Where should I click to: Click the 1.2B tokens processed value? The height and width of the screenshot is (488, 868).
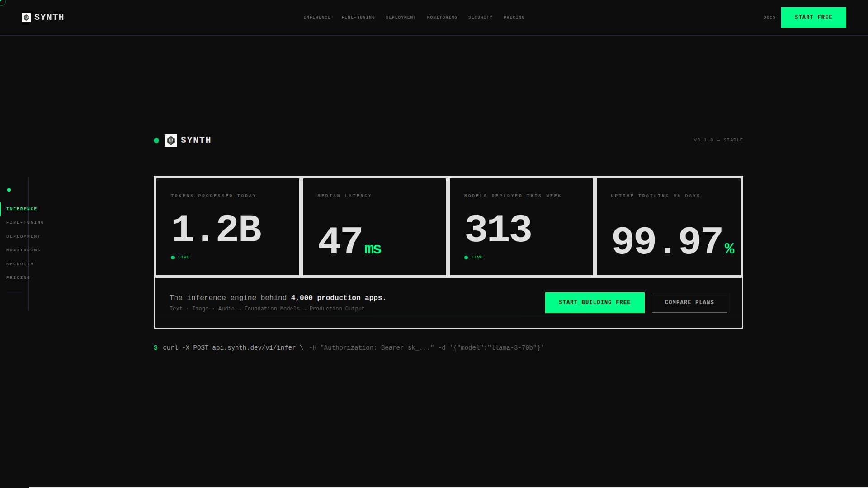point(216,230)
